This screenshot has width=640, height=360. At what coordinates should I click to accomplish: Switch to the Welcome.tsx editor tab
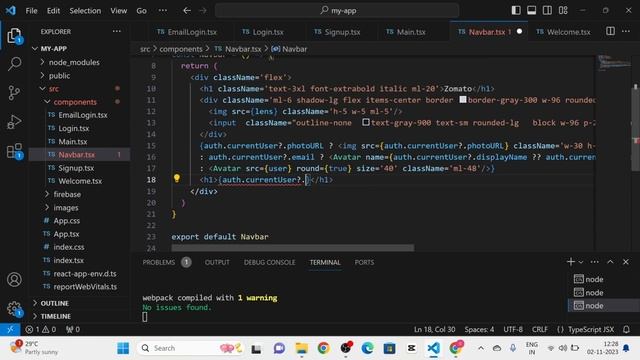pyautogui.click(x=563, y=32)
